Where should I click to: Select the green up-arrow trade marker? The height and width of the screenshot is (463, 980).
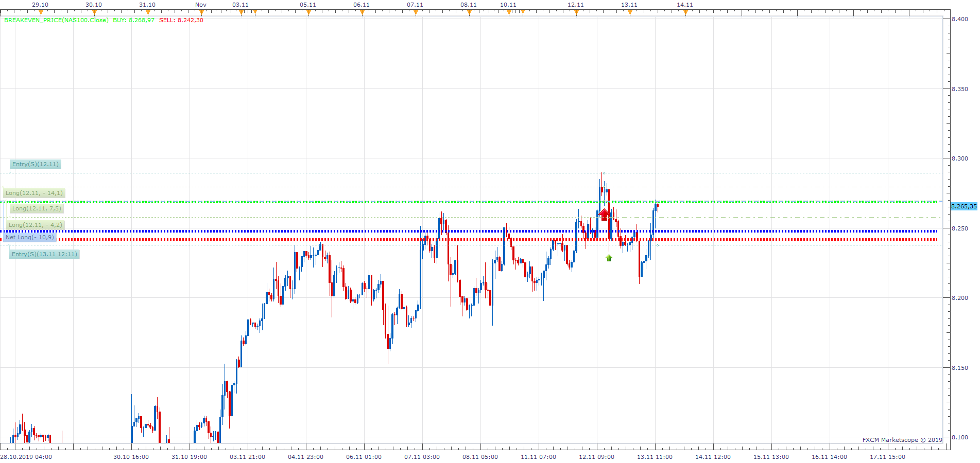(x=609, y=258)
